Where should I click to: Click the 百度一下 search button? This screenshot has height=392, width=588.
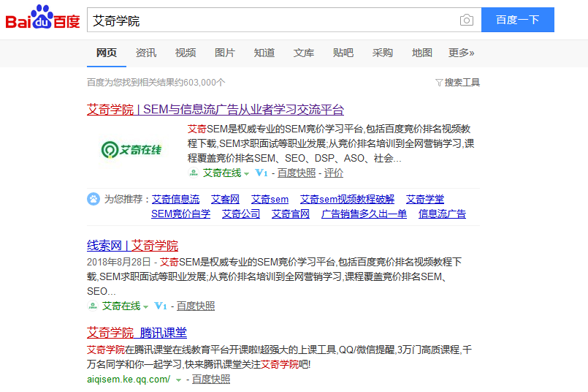click(517, 20)
